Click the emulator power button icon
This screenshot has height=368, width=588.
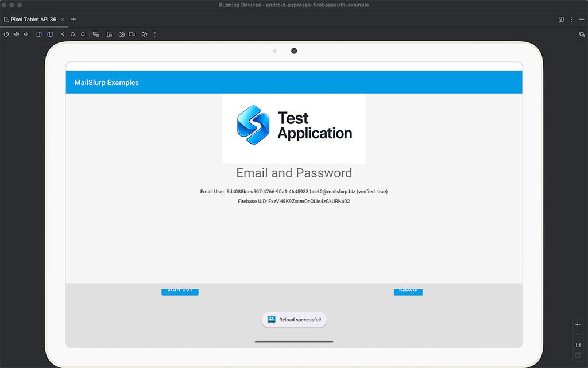pos(6,34)
